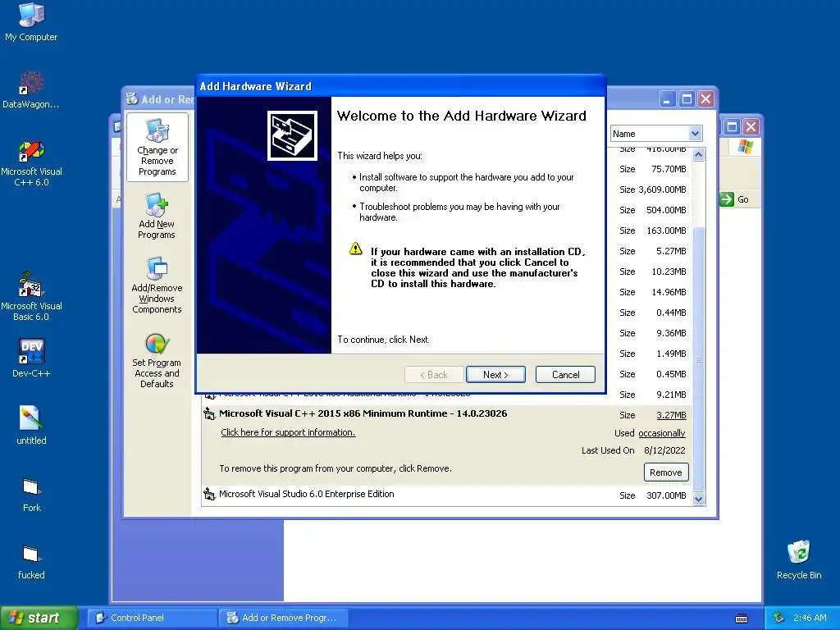Image resolution: width=840 pixels, height=630 pixels.
Task: Select the Recycle Bin icon
Action: [x=798, y=559]
